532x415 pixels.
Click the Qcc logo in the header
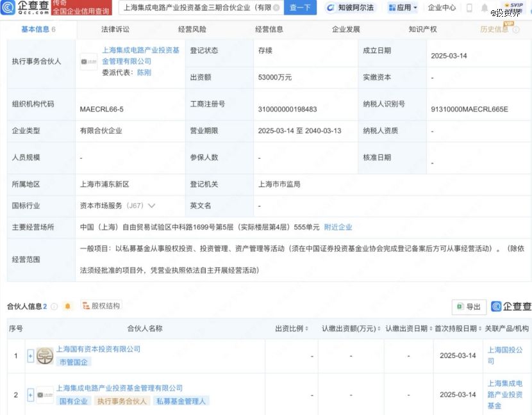tap(26, 8)
